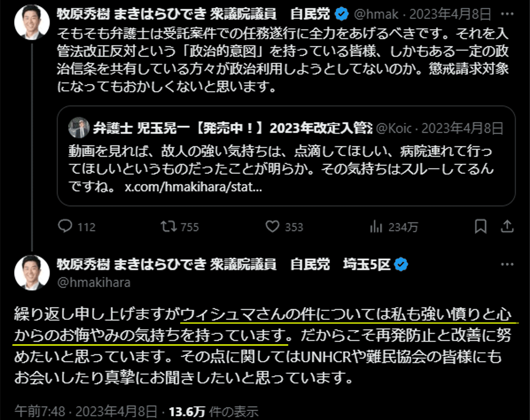
Task: Open the x.com/hmakihara/stat... link
Action: tap(193, 187)
